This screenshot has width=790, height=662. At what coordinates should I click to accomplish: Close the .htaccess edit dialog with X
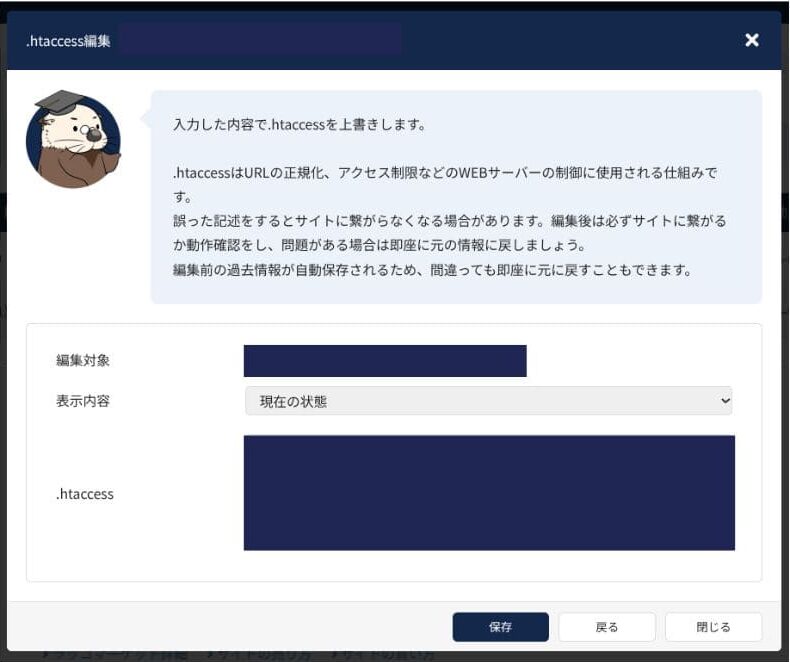pyautogui.click(x=752, y=40)
